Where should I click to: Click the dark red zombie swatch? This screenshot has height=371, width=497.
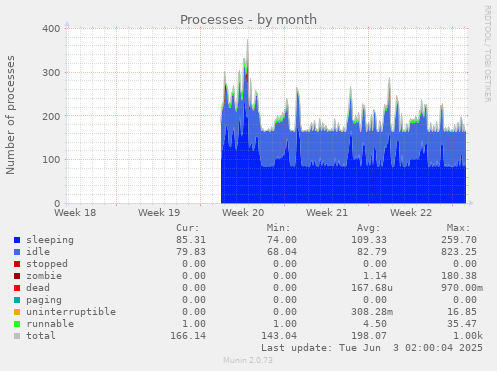[x=17, y=276]
